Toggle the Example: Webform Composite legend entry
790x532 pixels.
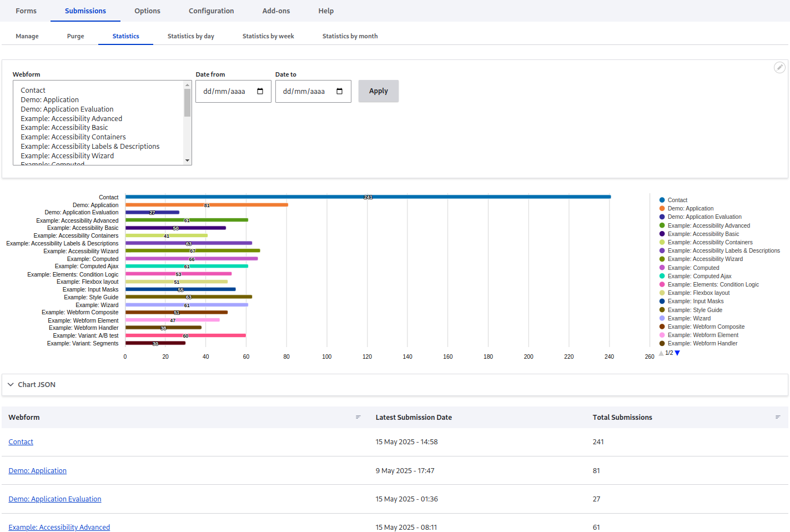pos(702,327)
